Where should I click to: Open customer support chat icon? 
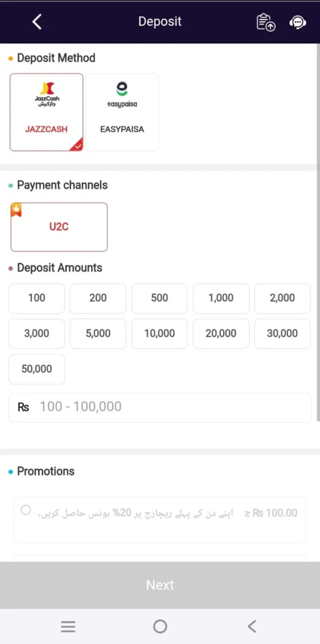point(297,22)
